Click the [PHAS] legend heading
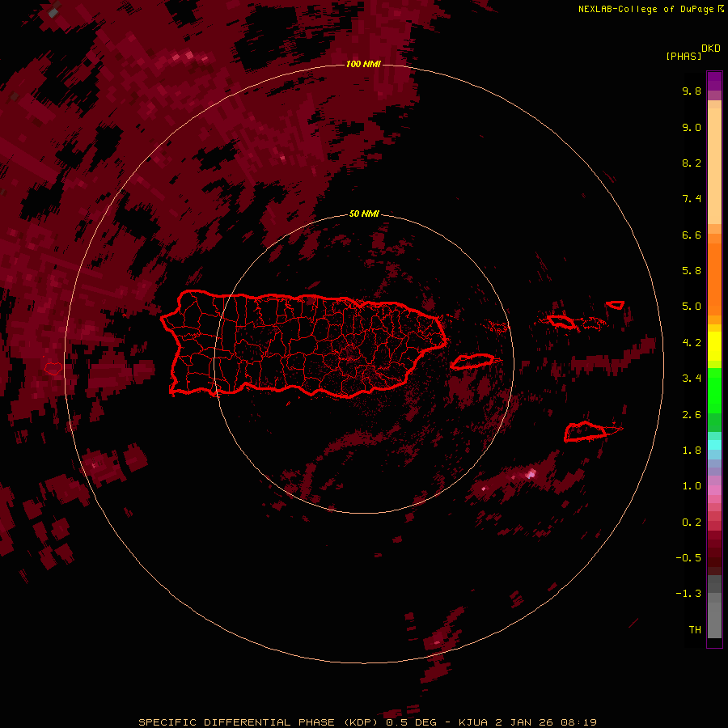Screen dimensions: 728x728 [684, 56]
